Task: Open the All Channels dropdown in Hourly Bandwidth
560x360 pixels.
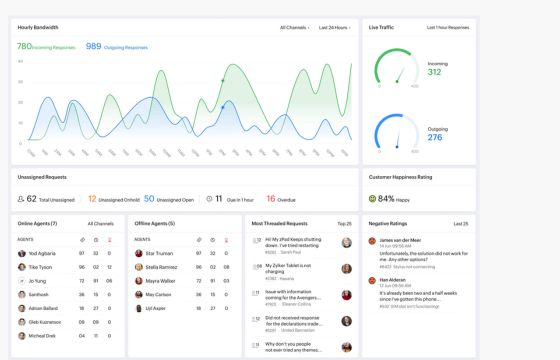Action: click(x=295, y=28)
